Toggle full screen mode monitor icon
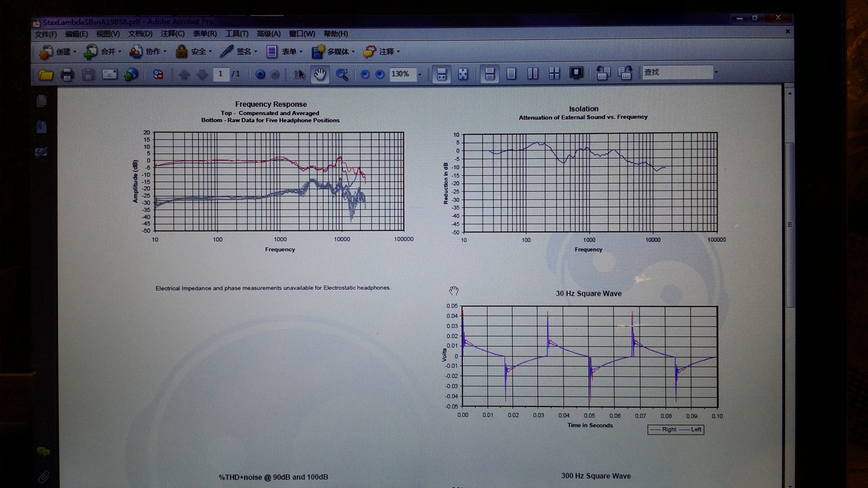This screenshot has width=868, height=488. [576, 73]
